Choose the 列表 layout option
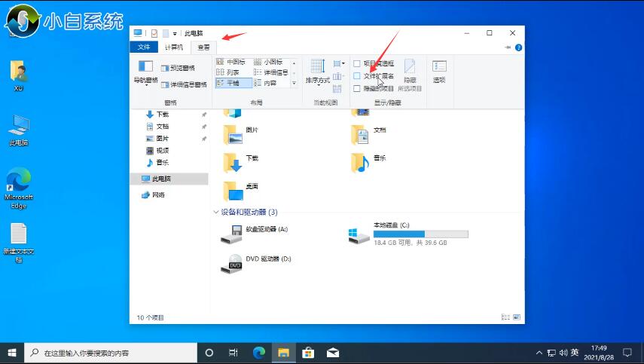The width and height of the screenshot is (644, 364). [x=228, y=72]
